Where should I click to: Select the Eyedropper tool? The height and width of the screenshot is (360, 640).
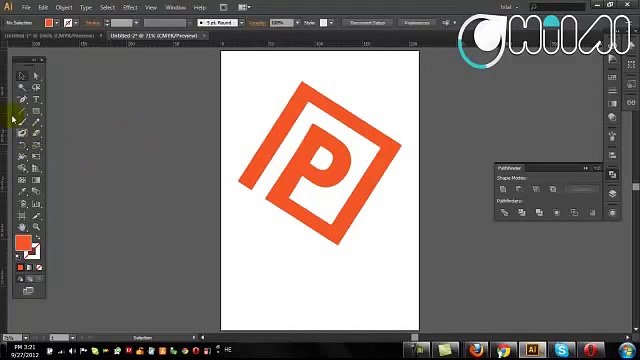click(x=22, y=191)
